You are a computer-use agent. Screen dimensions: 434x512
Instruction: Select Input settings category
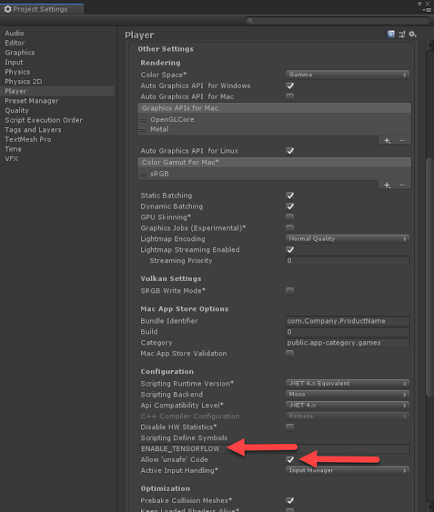tap(14, 62)
